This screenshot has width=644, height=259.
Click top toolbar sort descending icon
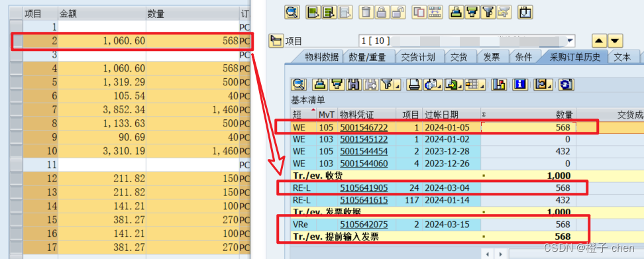[472, 13]
